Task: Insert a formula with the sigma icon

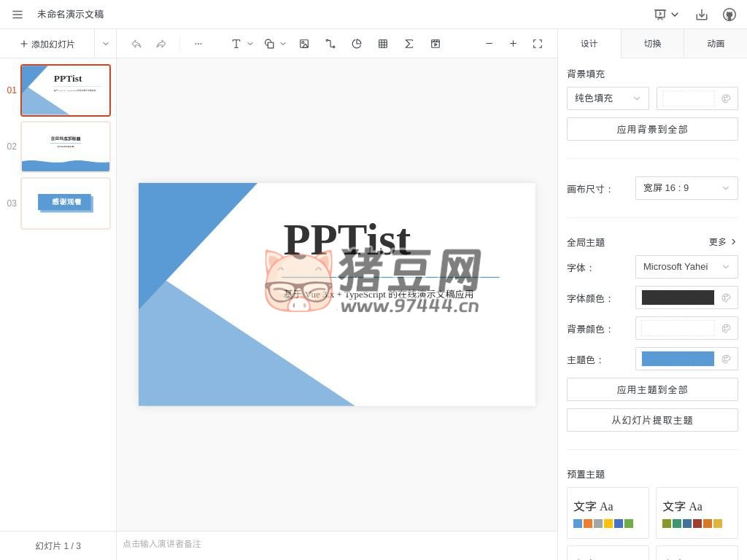Action: [409, 44]
